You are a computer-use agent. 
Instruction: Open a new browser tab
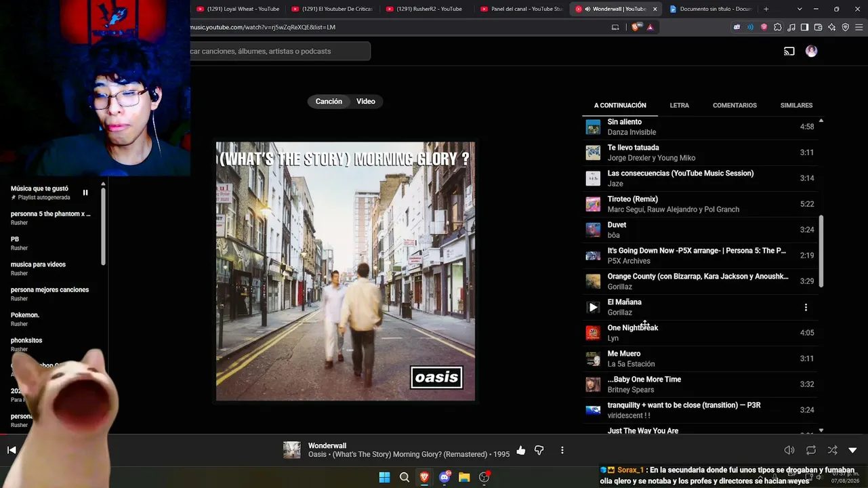[x=766, y=9]
